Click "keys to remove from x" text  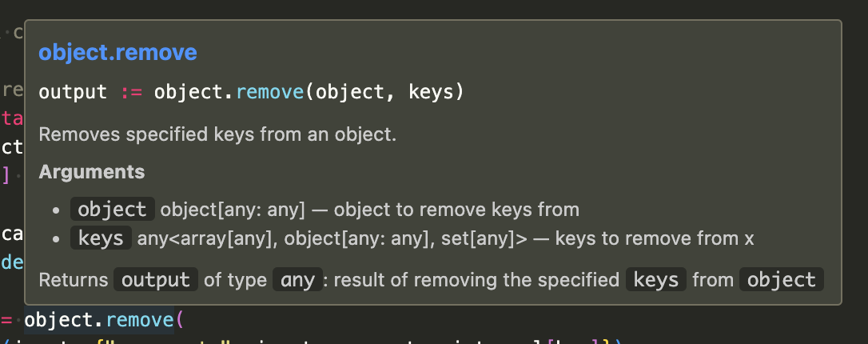click(655, 238)
